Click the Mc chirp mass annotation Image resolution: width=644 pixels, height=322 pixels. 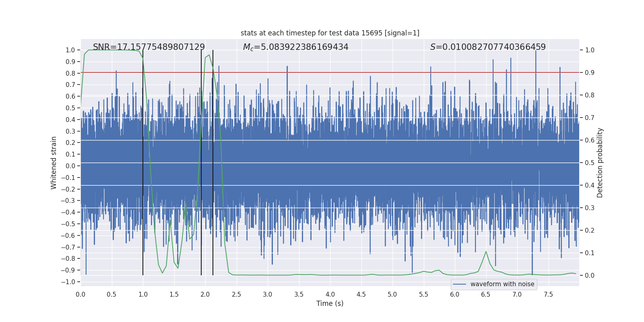coord(296,47)
